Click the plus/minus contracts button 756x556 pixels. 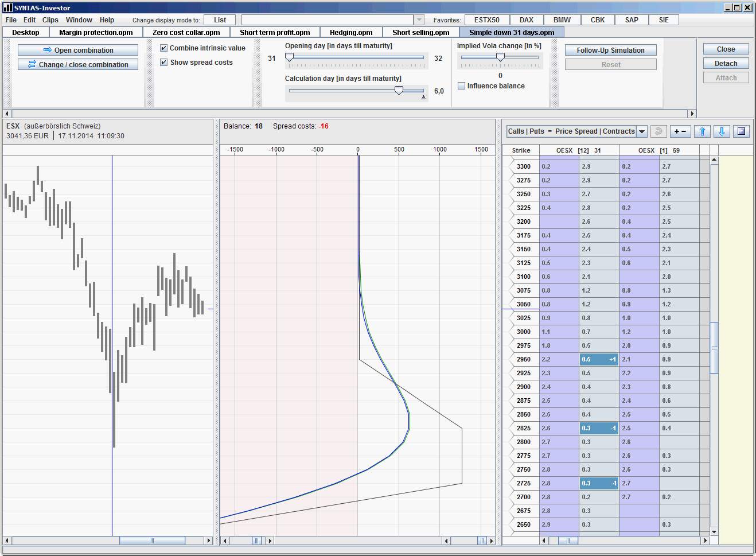[x=680, y=131]
